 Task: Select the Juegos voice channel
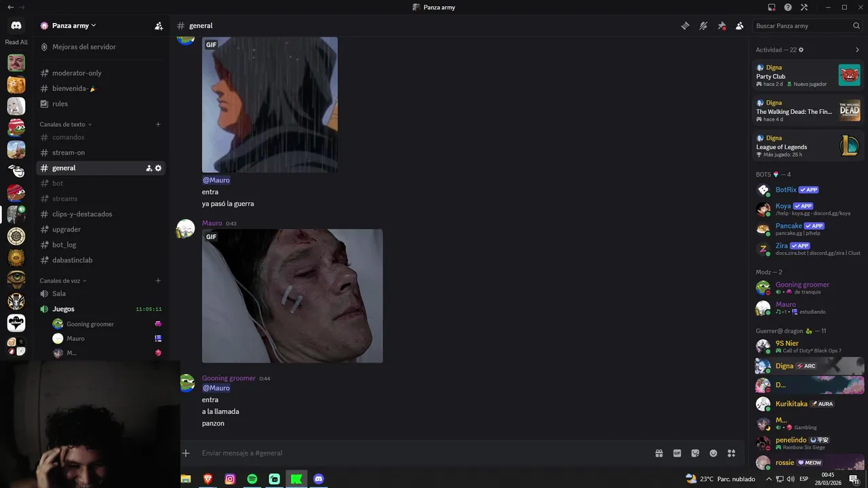(102, 309)
